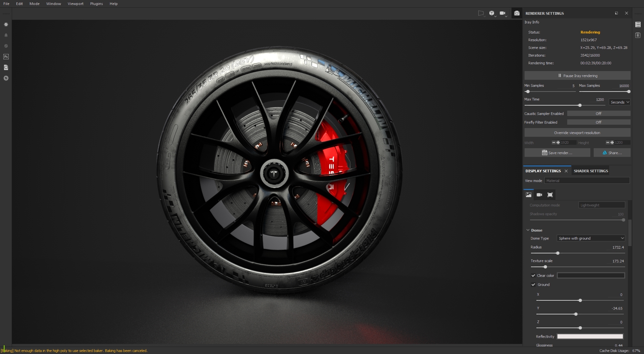Image resolution: width=644 pixels, height=354 pixels.
Task: Edit the Dome Radius value 1732.4
Action: 618,247
